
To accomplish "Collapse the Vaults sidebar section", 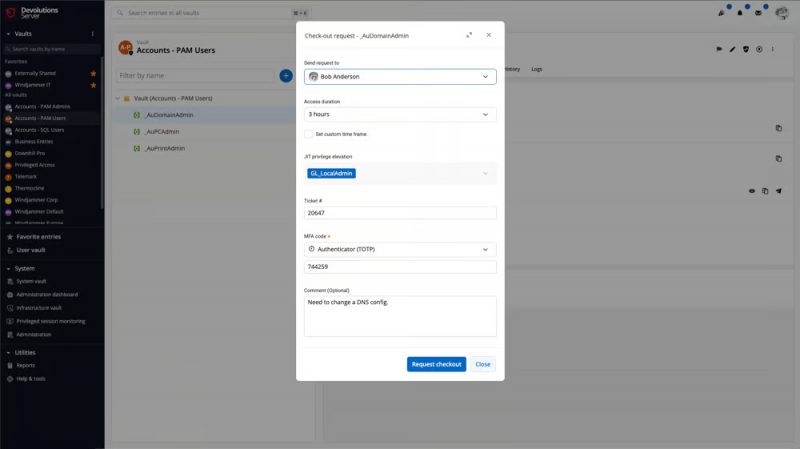I will coord(8,34).
